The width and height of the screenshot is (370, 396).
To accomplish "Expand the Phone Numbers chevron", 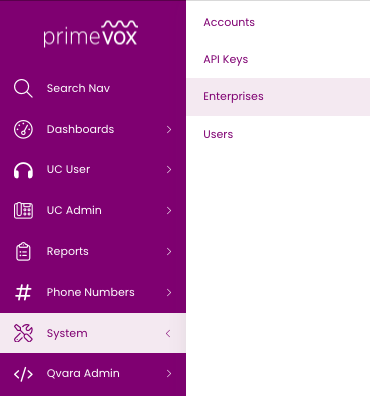I will point(169,292).
